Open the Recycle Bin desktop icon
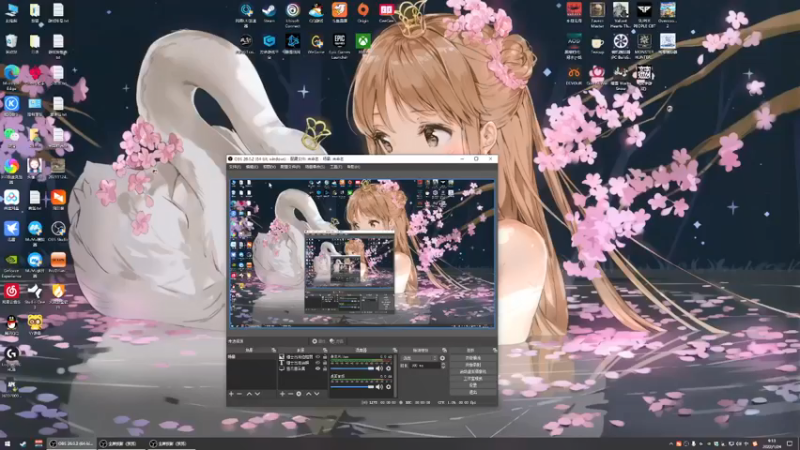 (11, 44)
